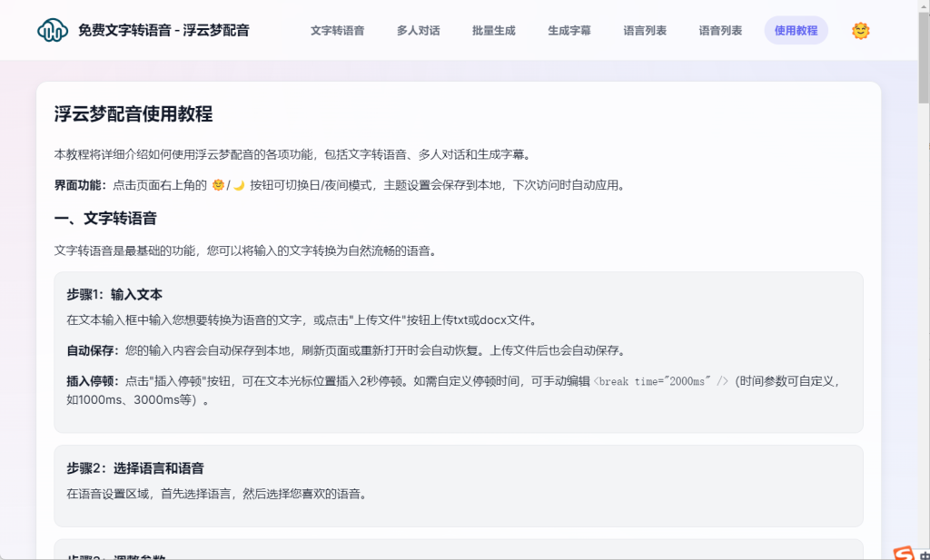Click the 插入停顿： bold label
This screenshot has width=930, height=560.
(95, 381)
